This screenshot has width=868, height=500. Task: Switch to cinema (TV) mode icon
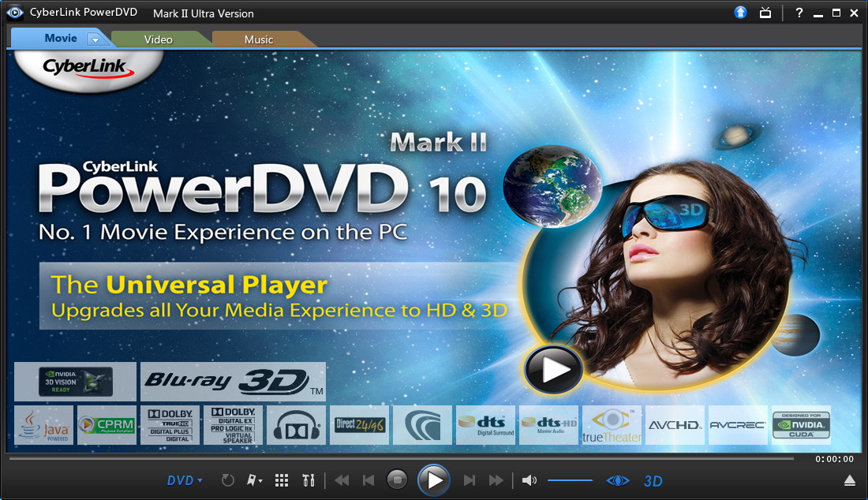click(765, 12)
